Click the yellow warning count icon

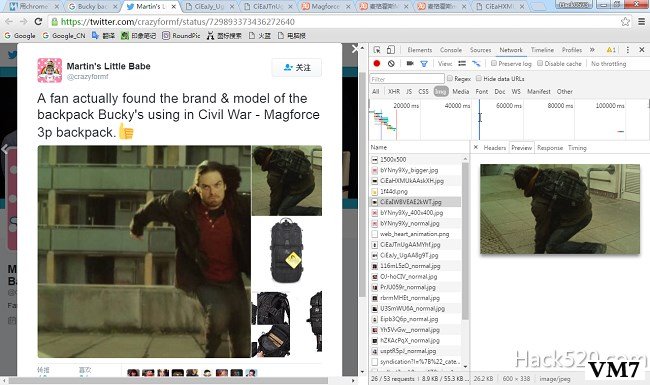tap(611, 50)
